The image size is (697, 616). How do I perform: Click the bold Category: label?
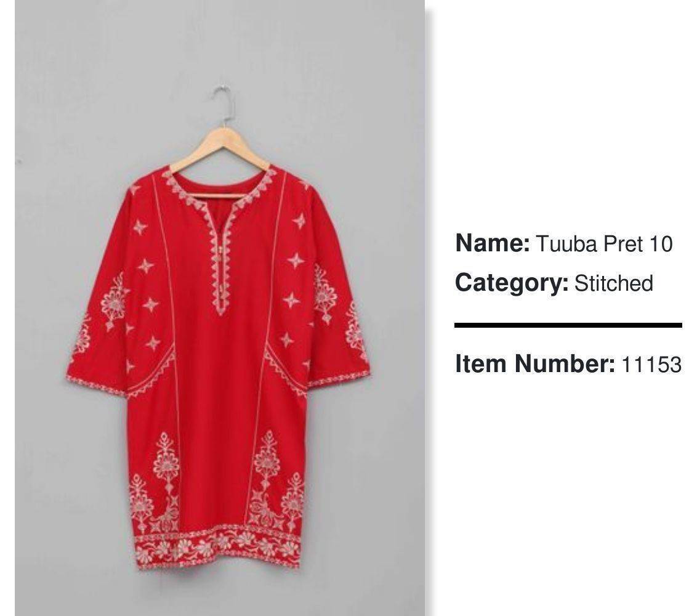click(512, 283)
